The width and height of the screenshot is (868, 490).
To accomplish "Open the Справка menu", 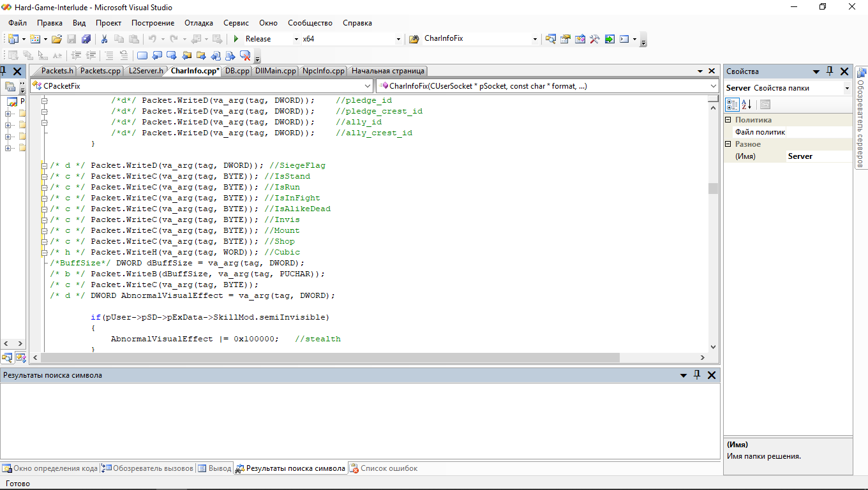I will [x=357, y=23].
